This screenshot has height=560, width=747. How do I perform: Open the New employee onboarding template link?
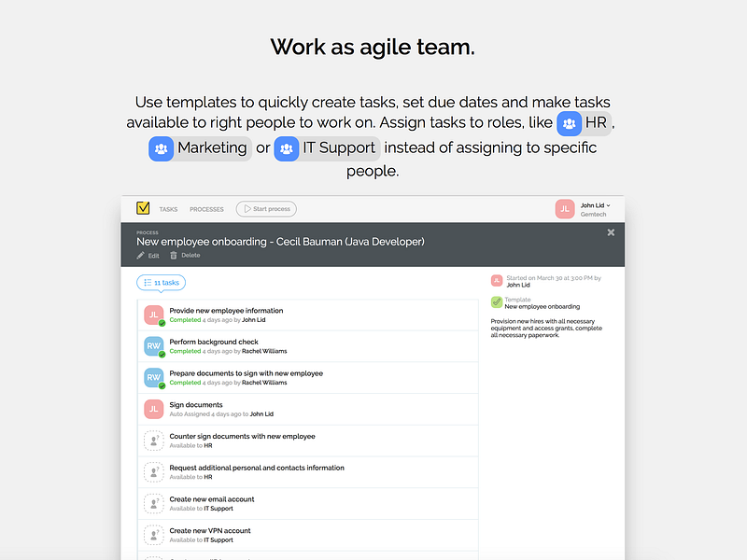pos(542,306)
